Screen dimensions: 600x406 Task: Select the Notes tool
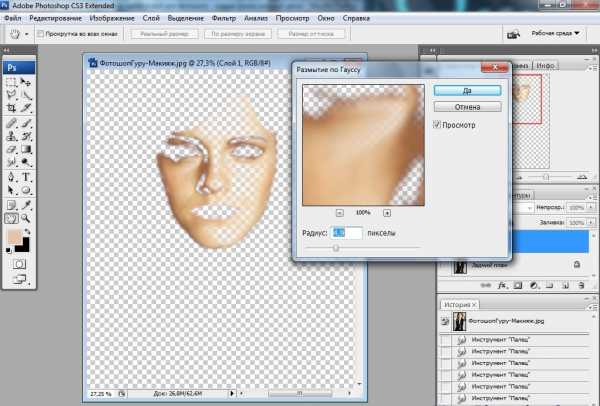point(11,205)
